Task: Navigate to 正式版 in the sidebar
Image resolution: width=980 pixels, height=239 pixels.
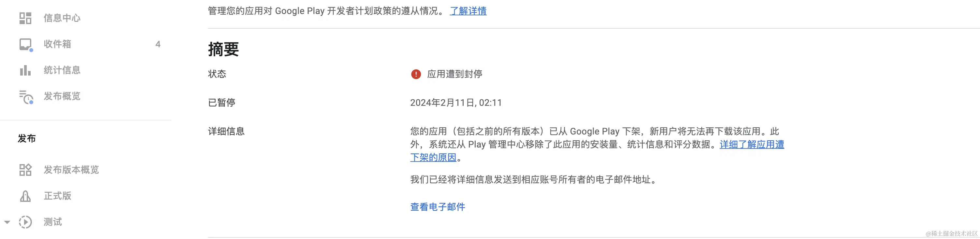Action: [x=57, y=196]
